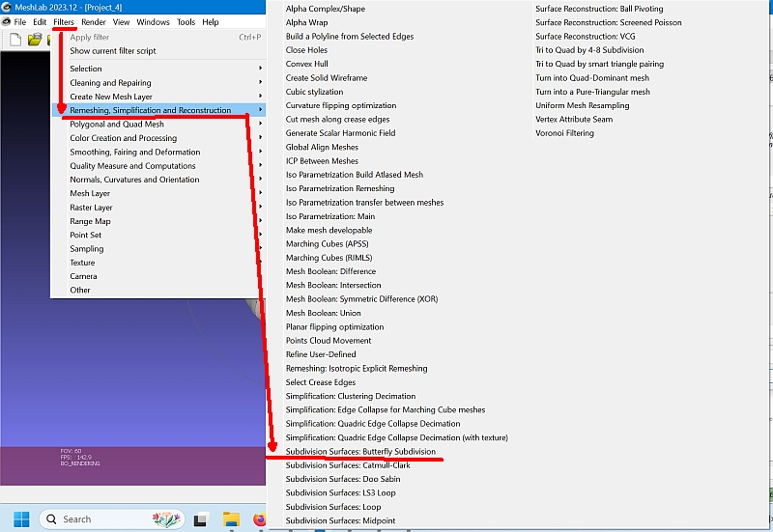Select Subdivision Surfaces: Butterfly Subdivision

[360, 451]
